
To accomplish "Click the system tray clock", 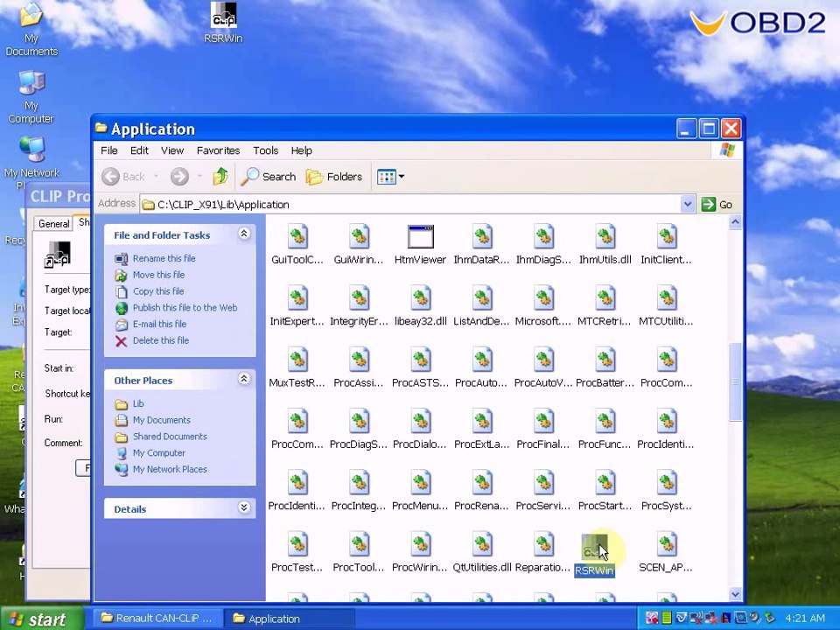I will coord(805,618).
